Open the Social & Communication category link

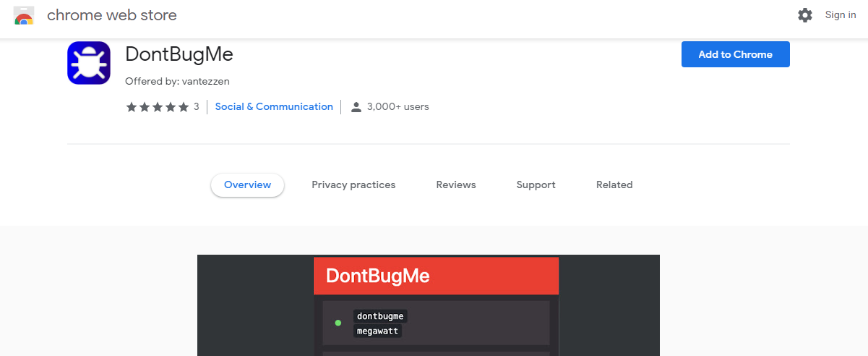[274, 107]
